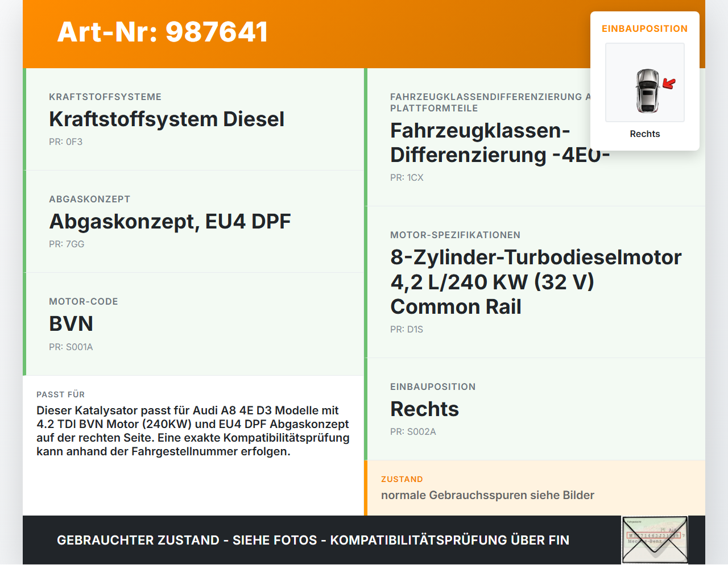Click the PR: 1CX code label
This screenshot has height=565, width=728.
point(406,177)
